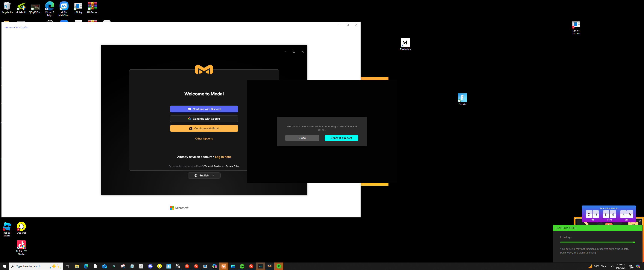The image size is (644, 270).
Task: Switch to Voicemod taskbar icon
Action: pyautogui.click(x=260, y=266)
